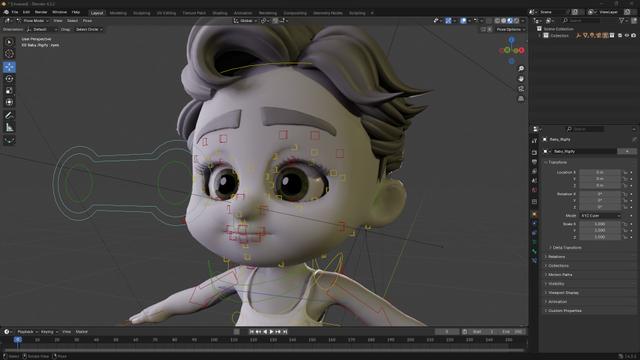Open the Render menu
Image resolution: width=640 pixels, height=360 pixels.
(x=41, y=12)
